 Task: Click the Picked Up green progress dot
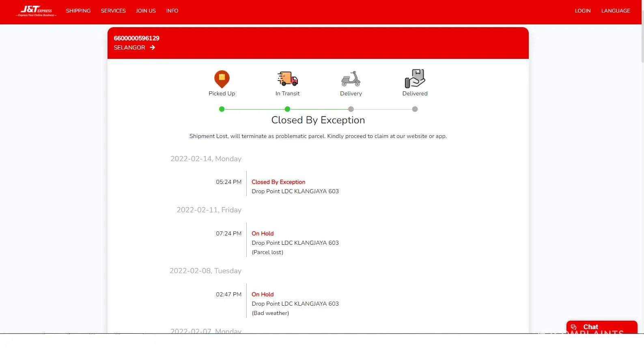point(222,109)
